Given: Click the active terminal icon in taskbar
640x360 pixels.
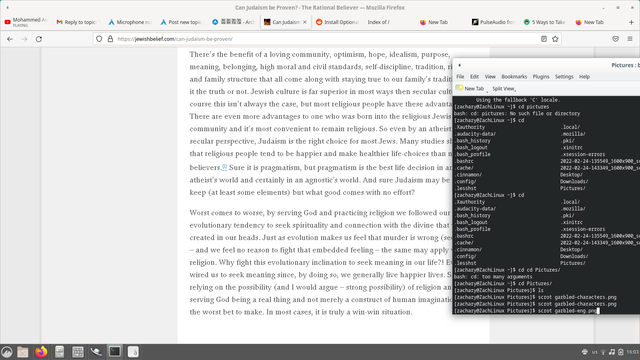Looking at the screenshot, I should pyautogui.click(x=115, y=352).
